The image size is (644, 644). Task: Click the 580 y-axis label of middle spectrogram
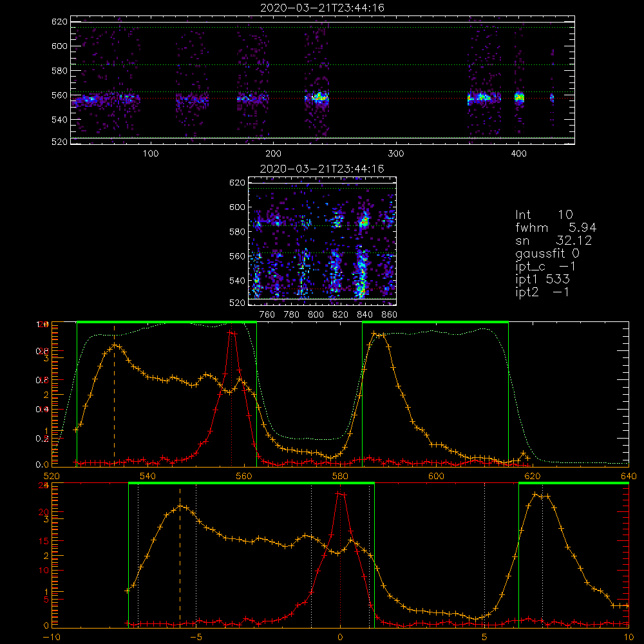click(237, 232)
